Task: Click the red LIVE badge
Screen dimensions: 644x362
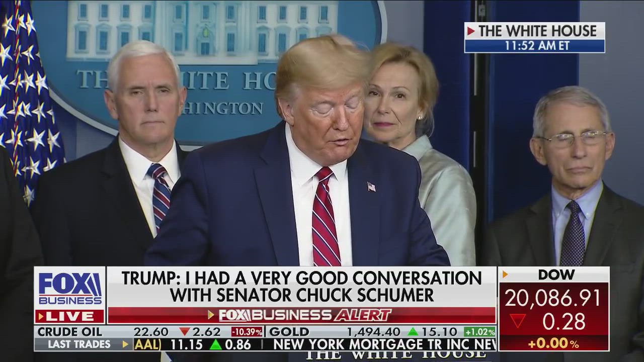Action: tap(70, 316)
